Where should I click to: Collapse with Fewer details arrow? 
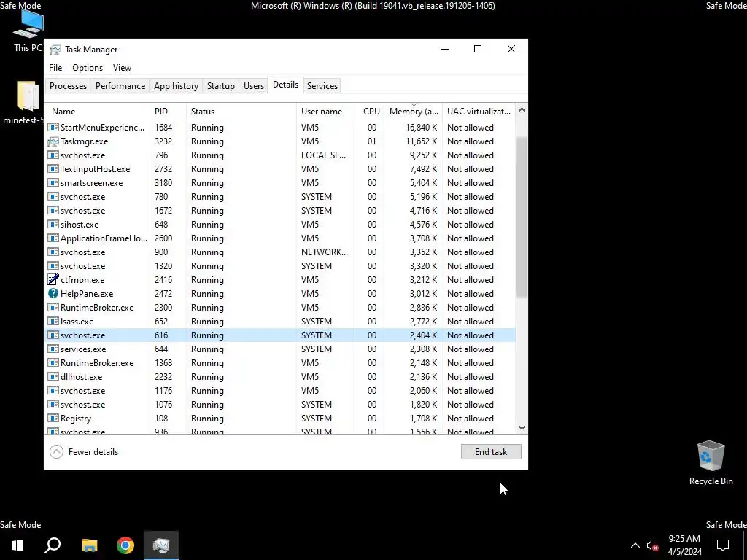[x=56, y=452]
